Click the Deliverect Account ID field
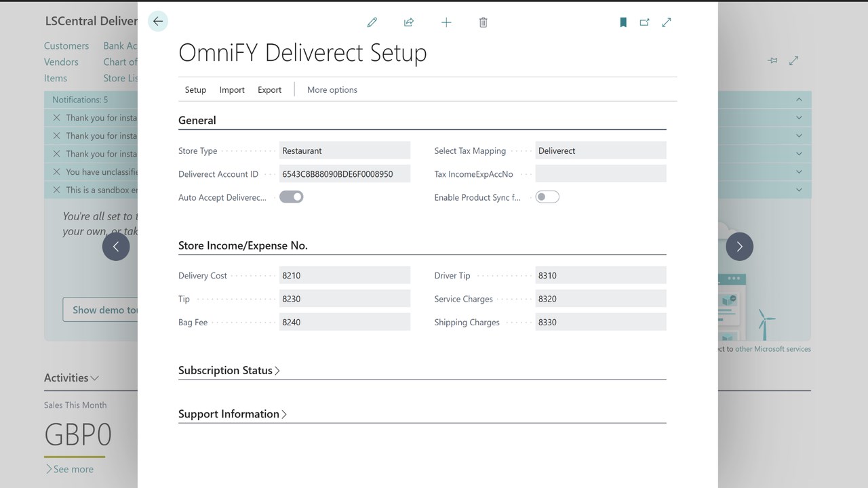 (344, 174)
